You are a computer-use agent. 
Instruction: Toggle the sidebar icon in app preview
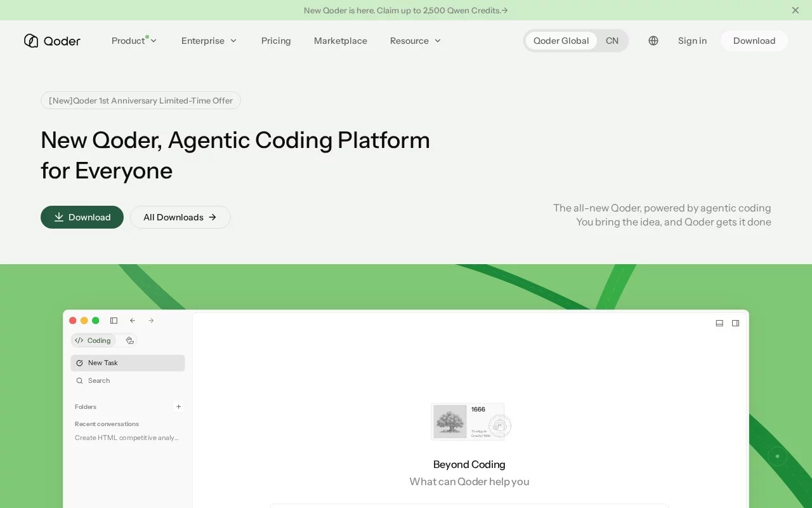pos(114,321)
